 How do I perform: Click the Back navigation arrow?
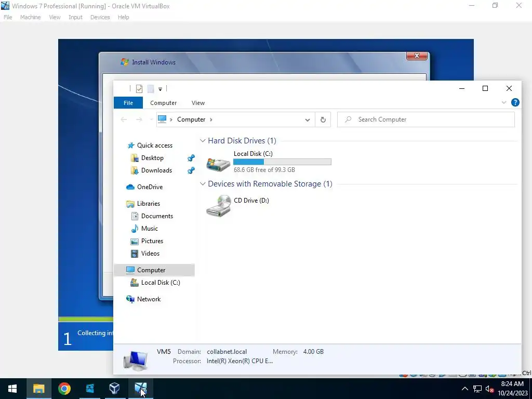pos(124,119)
